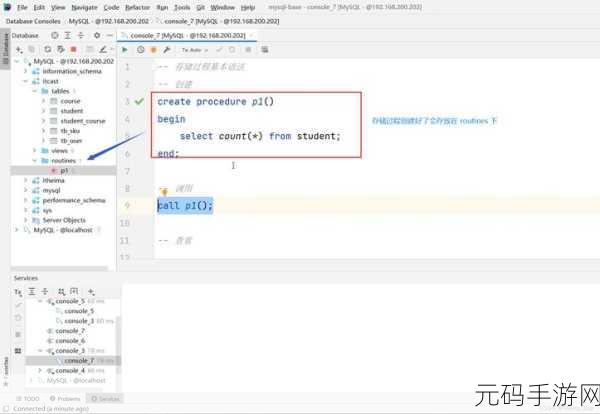Open the Code menu

coord(111,7)
